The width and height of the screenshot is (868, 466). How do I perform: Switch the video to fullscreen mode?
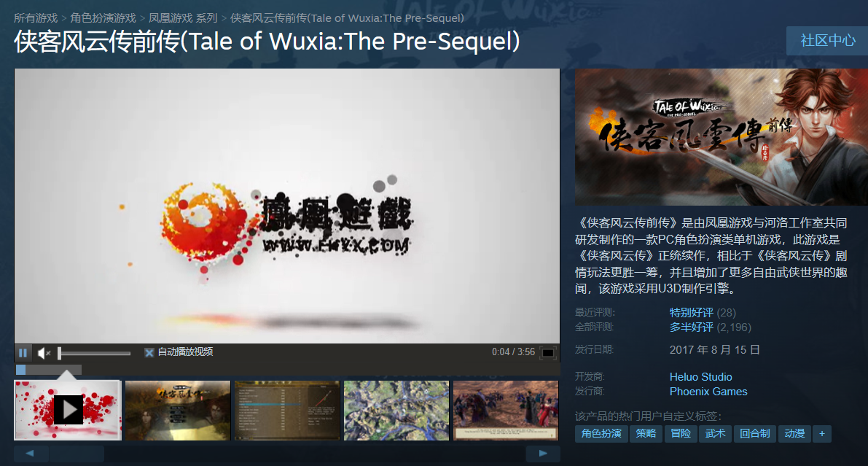click(x=547, y=352)
